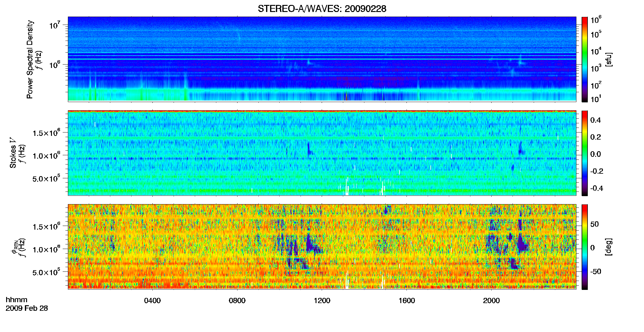The height and width of the screenshot is (332, 644).
Task: Click the 10^4 value on the sfu colorbar
Action: coord(596,51)
